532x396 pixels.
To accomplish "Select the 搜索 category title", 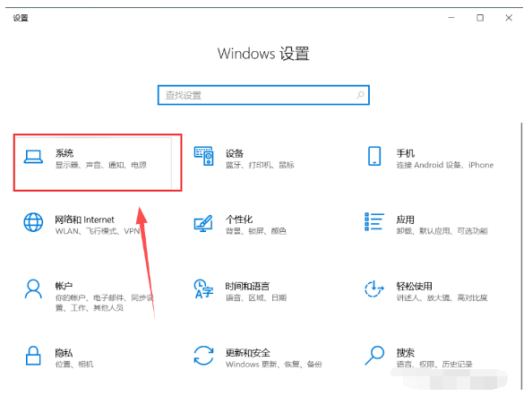I will click(x=406, y=353).
